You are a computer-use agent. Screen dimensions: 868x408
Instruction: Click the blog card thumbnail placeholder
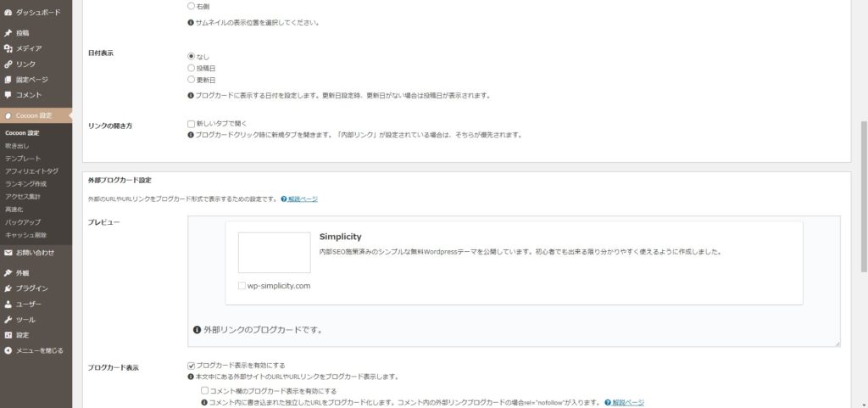tap(275, 253)
